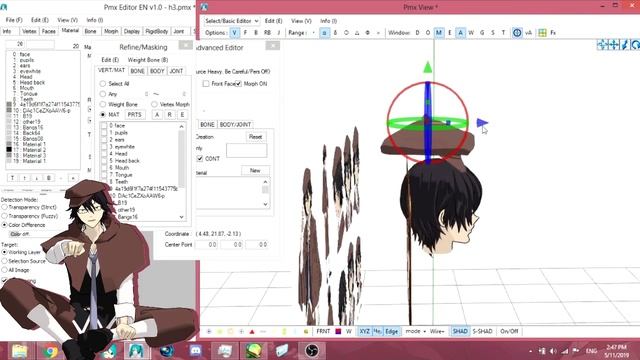Image resolution: width=640 pixels, height=360 pixels.
Task: Switch to the Bone tab in Pmx Editor
Action: tap(90, 31)
